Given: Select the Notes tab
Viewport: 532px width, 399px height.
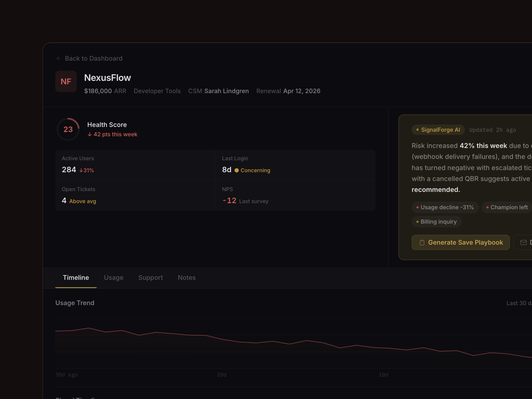Looking at the screenshot, I should pos(187,278).
